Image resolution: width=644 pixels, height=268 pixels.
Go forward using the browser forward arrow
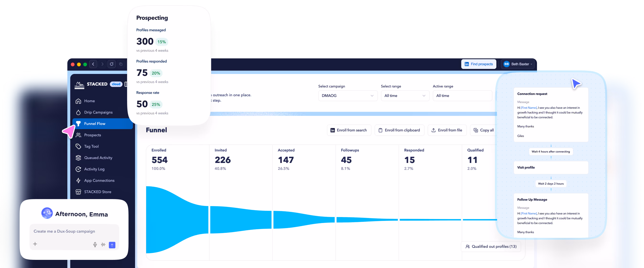(x=102, y=64)
